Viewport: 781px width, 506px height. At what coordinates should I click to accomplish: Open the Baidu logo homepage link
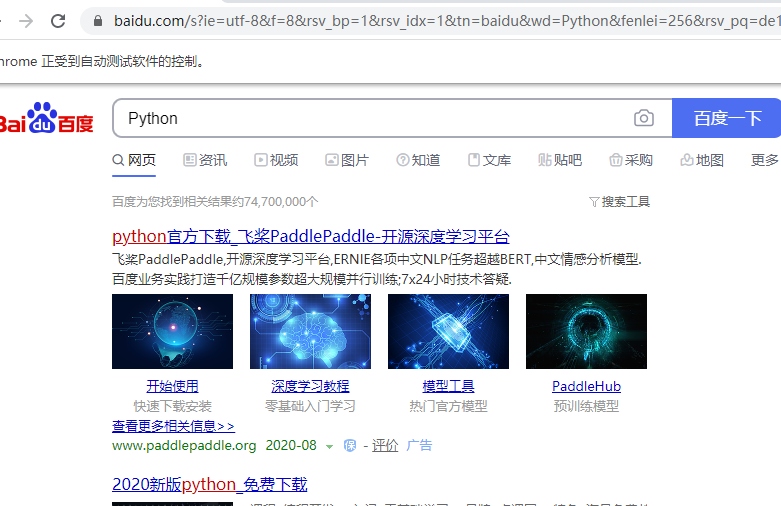point(46,119)
